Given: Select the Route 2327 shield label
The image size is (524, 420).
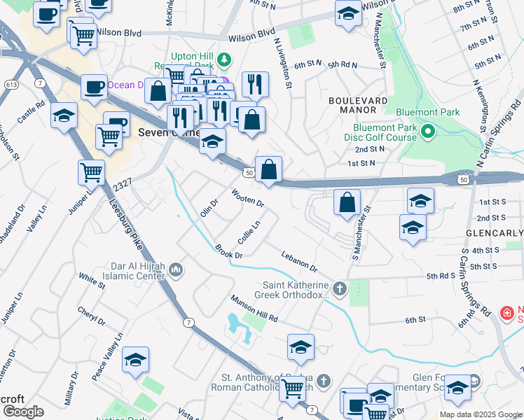Looking at the screenshot, I should click(x=123, y=185).
